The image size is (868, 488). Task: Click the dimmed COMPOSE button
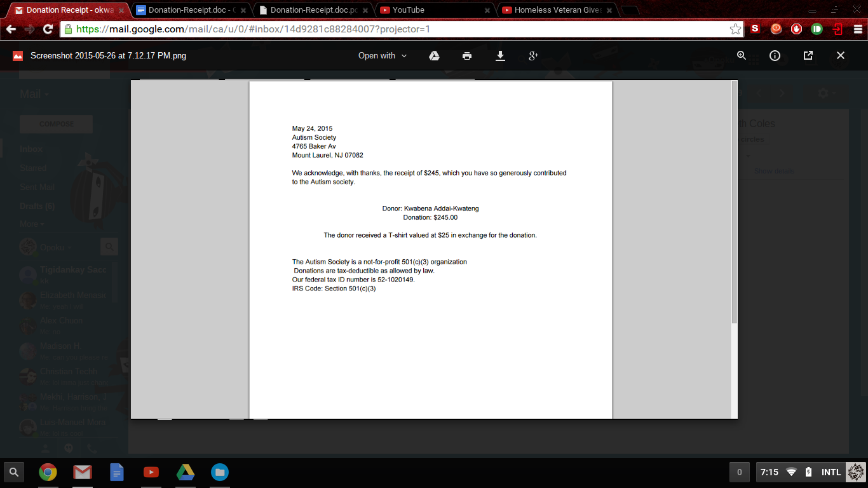(x=57, y=124)
